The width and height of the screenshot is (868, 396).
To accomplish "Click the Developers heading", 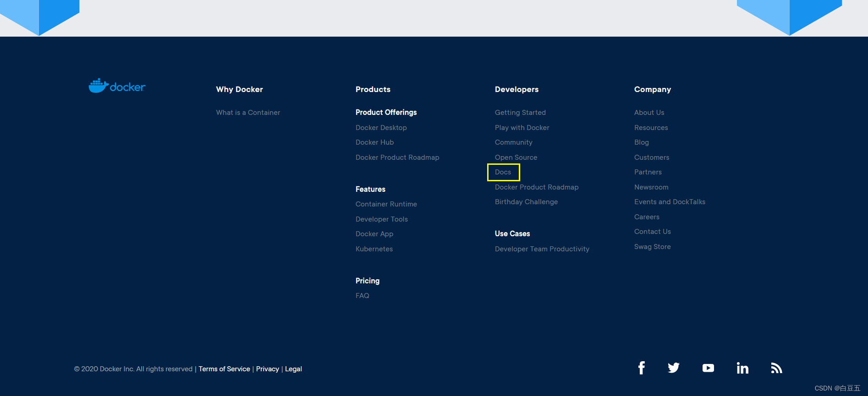I will 517,89.
